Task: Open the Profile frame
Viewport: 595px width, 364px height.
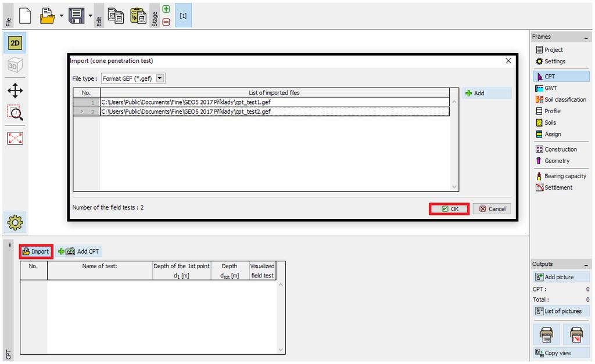Action: click(x=562, y=111)
